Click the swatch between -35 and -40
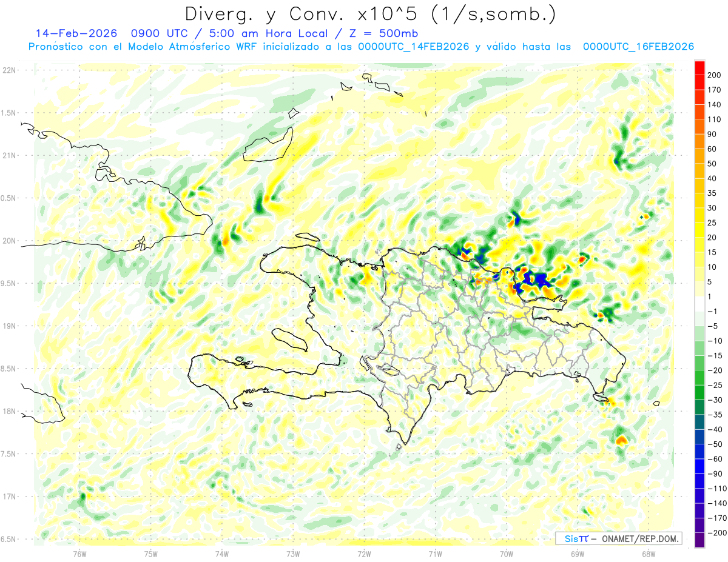 pos(699,422)
